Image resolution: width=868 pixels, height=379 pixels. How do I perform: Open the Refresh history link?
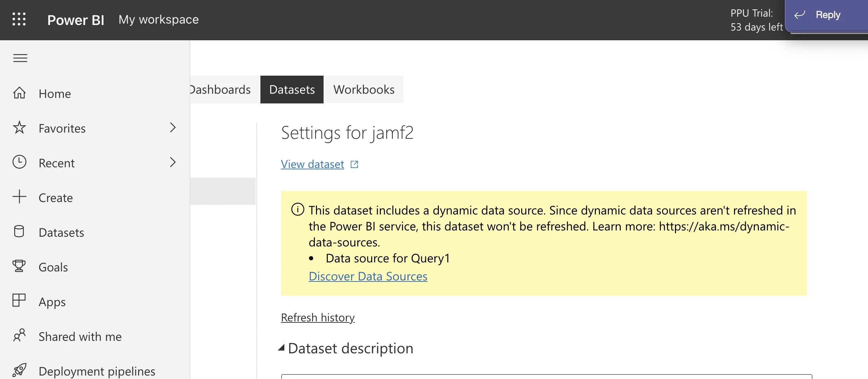[x=318, y=318]
